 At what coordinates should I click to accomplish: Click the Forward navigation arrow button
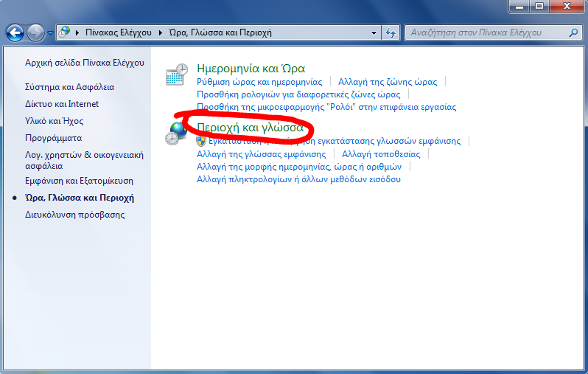click(x=35, y=32)
